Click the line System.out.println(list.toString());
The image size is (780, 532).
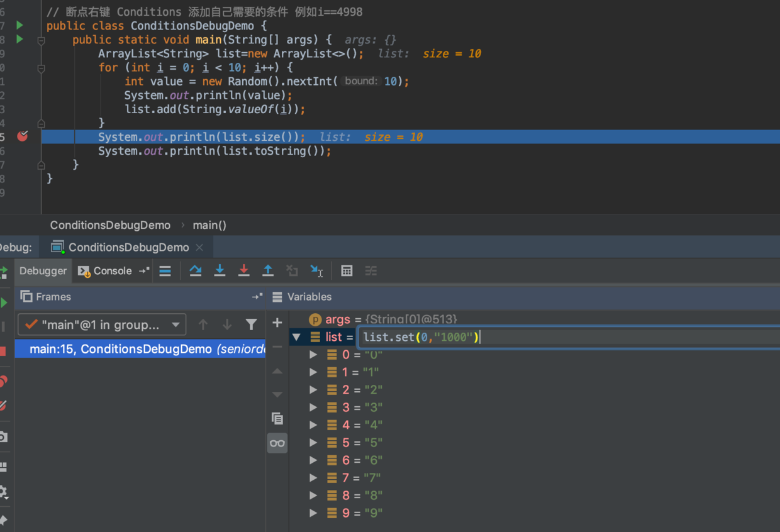(214, 150)
